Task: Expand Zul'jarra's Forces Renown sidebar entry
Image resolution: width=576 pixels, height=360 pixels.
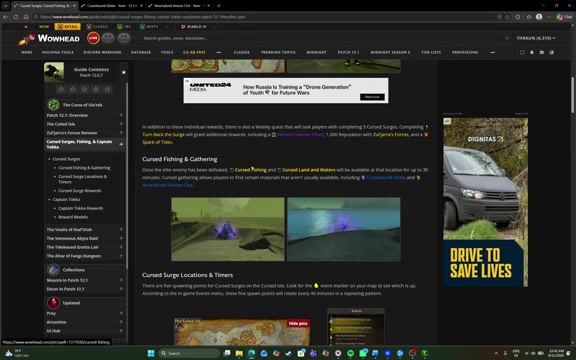Action: [121, 133]
